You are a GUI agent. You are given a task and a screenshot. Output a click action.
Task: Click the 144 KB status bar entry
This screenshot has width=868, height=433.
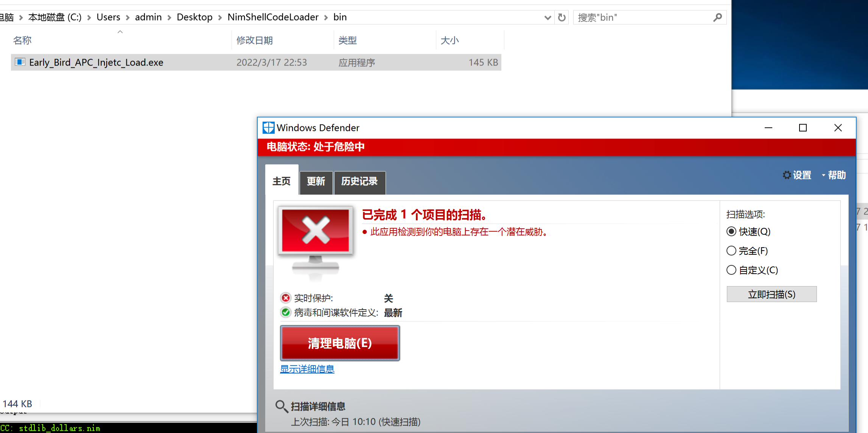click(17, 404)
